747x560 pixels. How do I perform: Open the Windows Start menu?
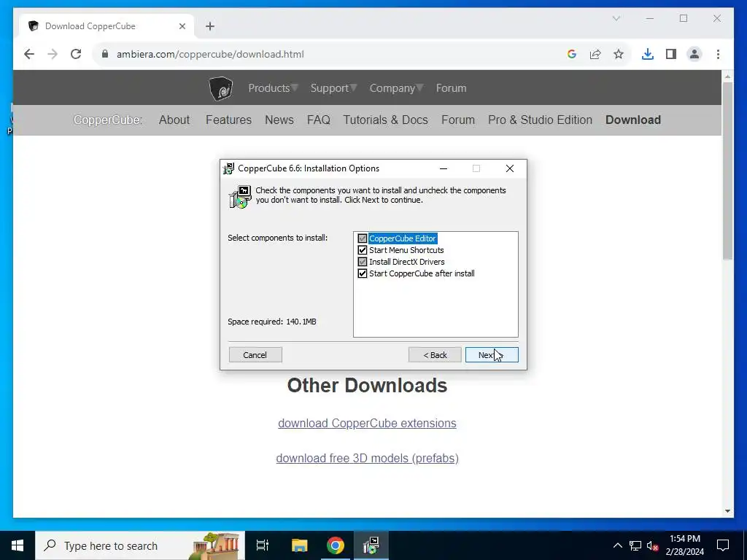coord(18,545)
